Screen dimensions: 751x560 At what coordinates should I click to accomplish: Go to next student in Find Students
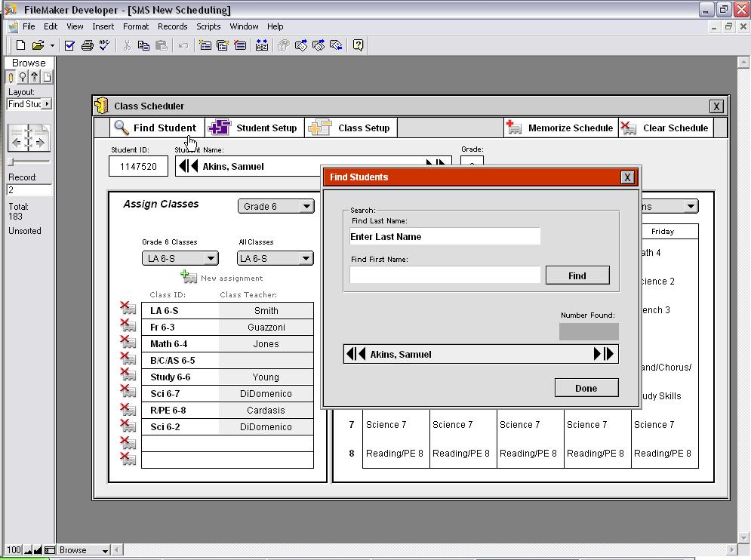coord(597,354)
